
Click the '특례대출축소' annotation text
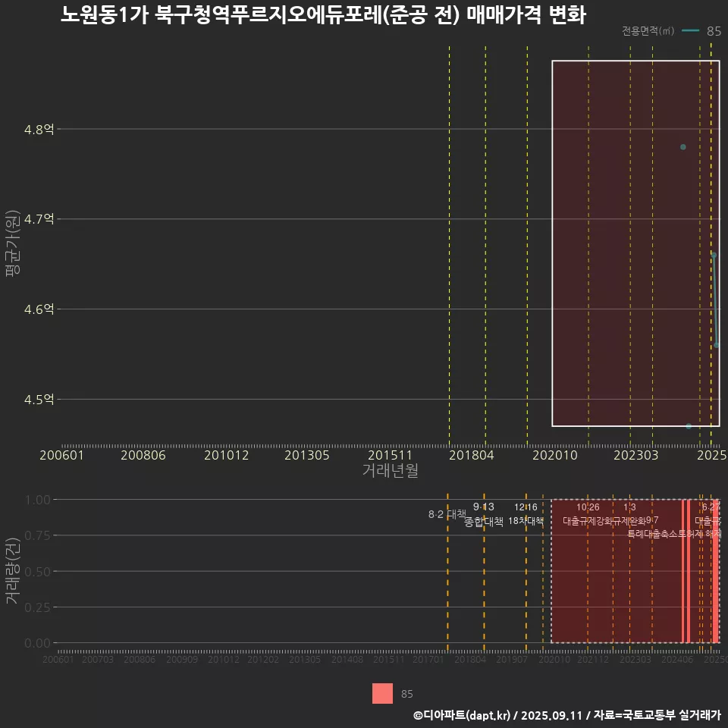[x=653, y=534]
